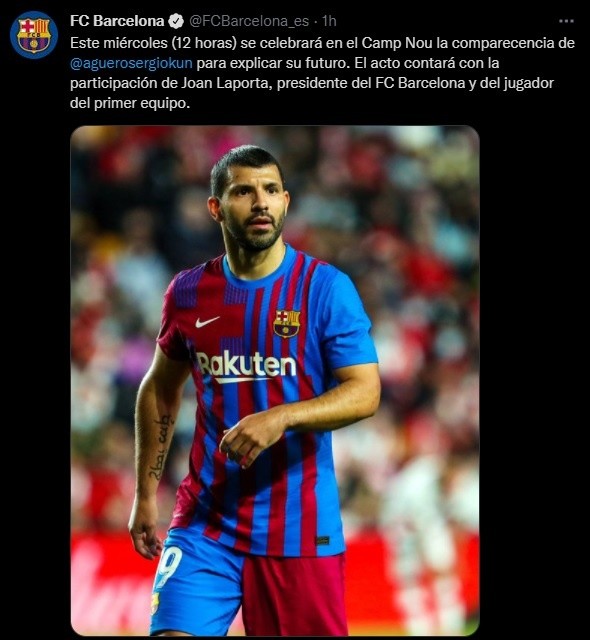Open the three-dot more options menu
The width and height of the screenshot is (590, 640).
click(566, 21)
